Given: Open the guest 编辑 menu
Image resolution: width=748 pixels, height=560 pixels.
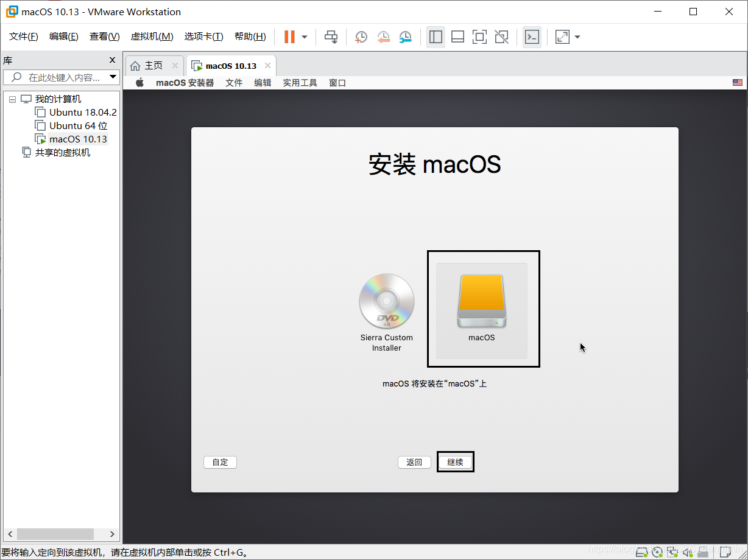Looking at the screenshot, I should point(263,83).
